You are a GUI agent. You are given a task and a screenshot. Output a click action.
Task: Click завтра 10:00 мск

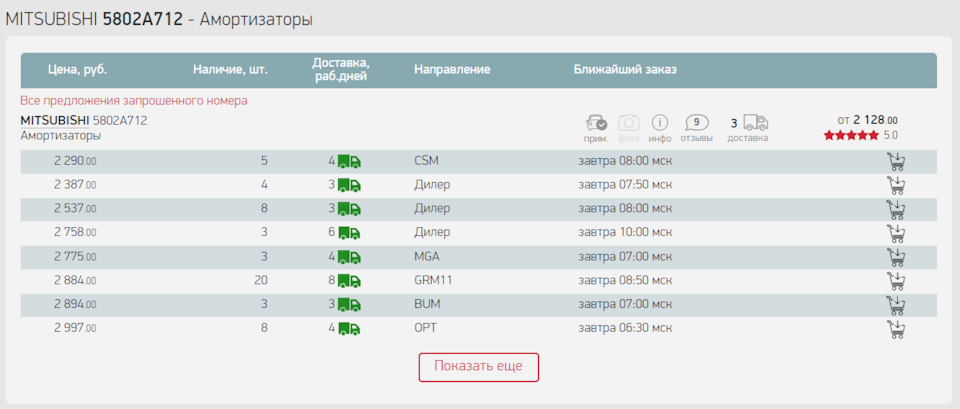tap(625, 233)
